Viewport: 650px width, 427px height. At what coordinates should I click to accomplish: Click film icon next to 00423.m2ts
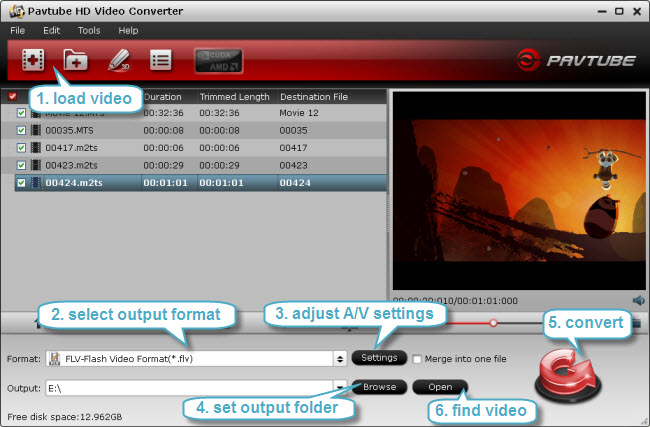point(36,165)
